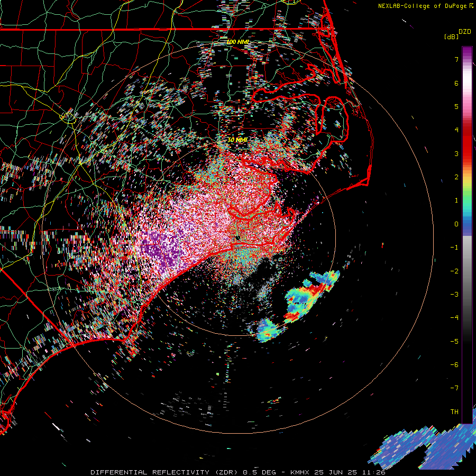Screen dimensions: 476x476
Task: Click the -3 value on the scale
Action: click(454, 295)
